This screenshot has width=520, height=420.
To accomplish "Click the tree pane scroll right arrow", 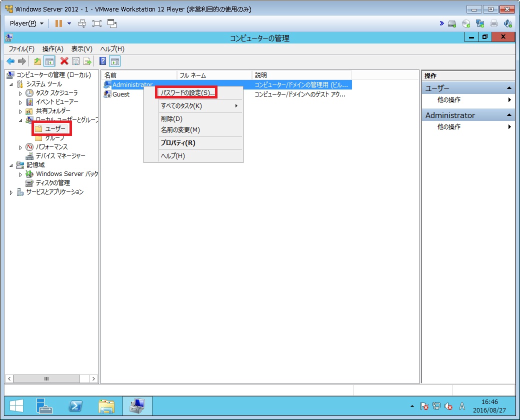I will click(93, 378).
